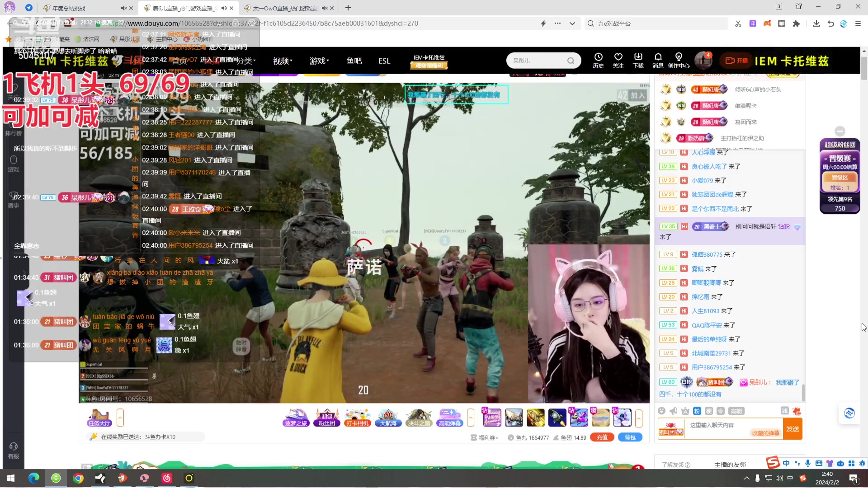Screen dimensions: 868x488
Task: Toggle the Sogou 中 Chinese/English input mode
Action: point(786,463)
